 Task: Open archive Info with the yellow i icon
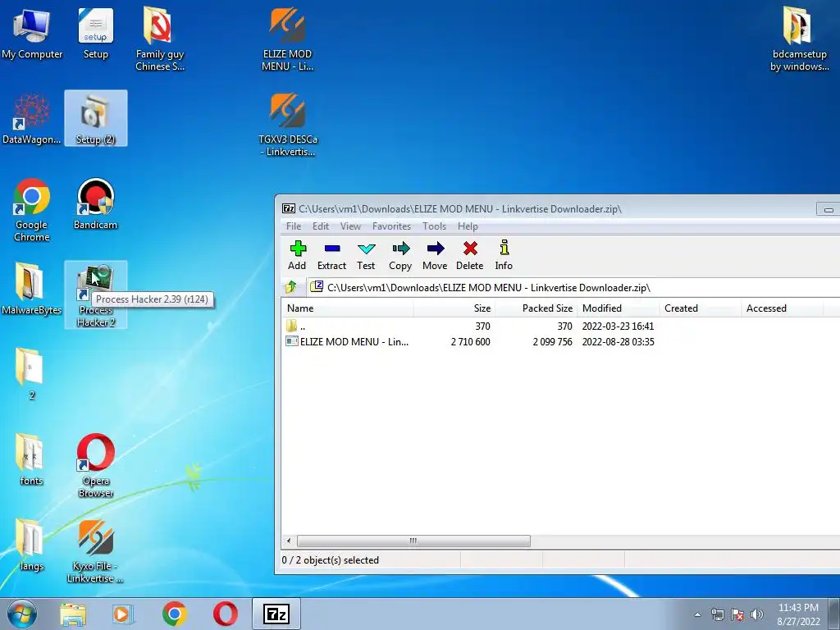click(x=504, y=255)
